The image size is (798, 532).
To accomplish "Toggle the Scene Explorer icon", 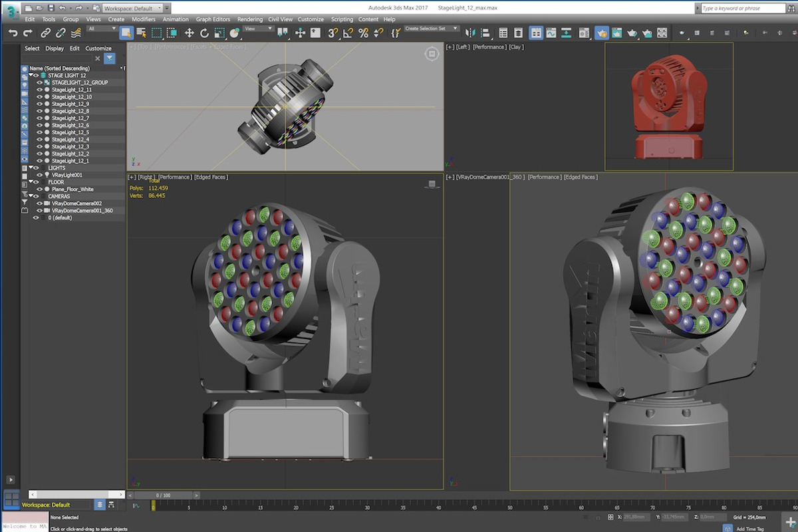I will click(x=503, y=33).
